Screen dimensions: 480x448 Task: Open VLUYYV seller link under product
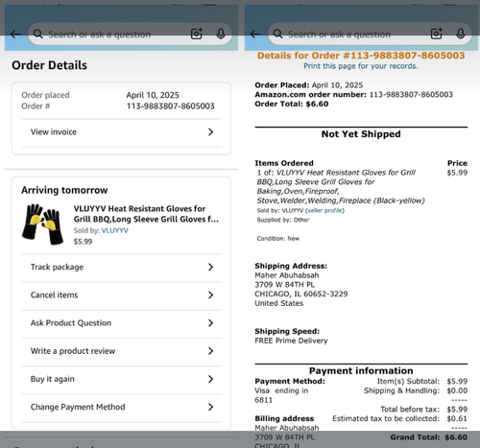click(x=115, y=230)
